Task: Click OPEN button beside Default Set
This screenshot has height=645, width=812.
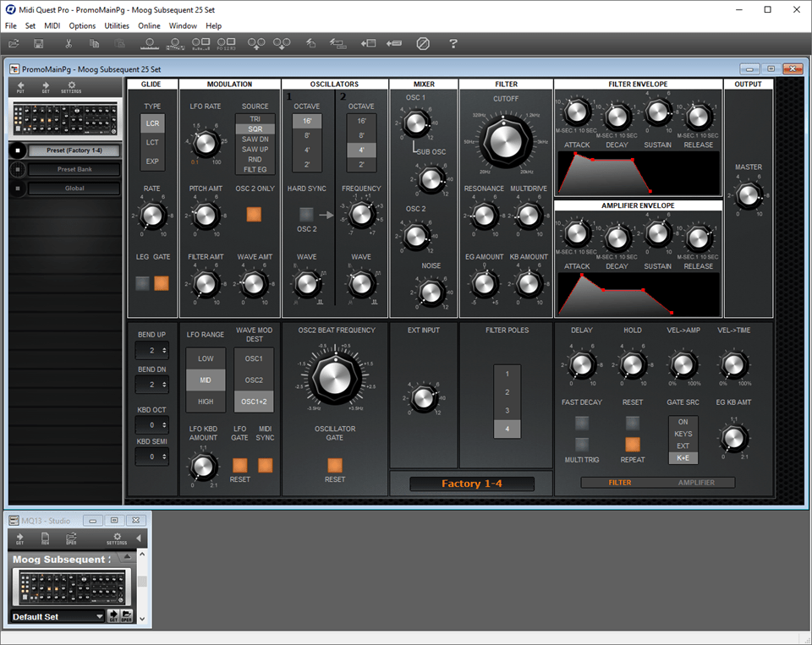Action: 126,616
